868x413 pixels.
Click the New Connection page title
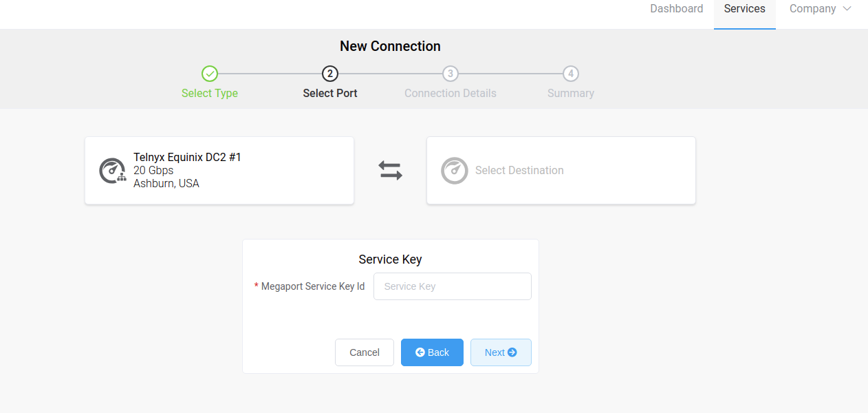coord(390,46)
